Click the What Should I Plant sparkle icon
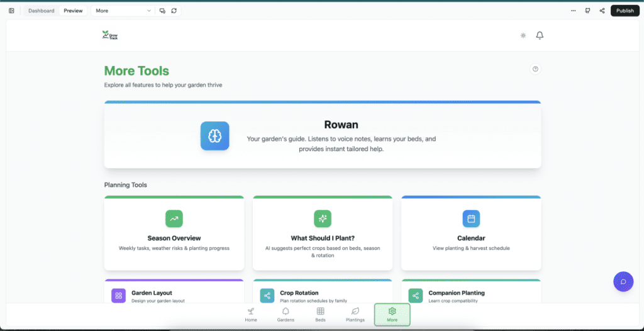Screen dimensions: 644x331 point(323,219)
